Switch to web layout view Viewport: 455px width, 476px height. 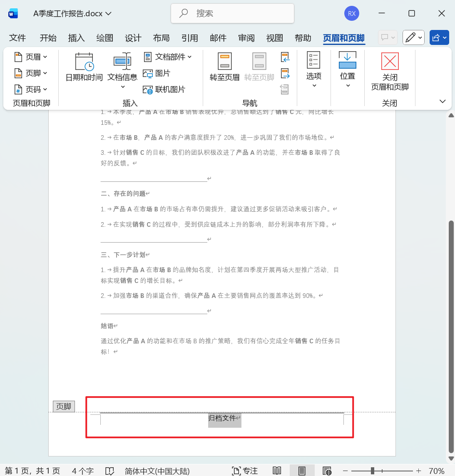327,471
